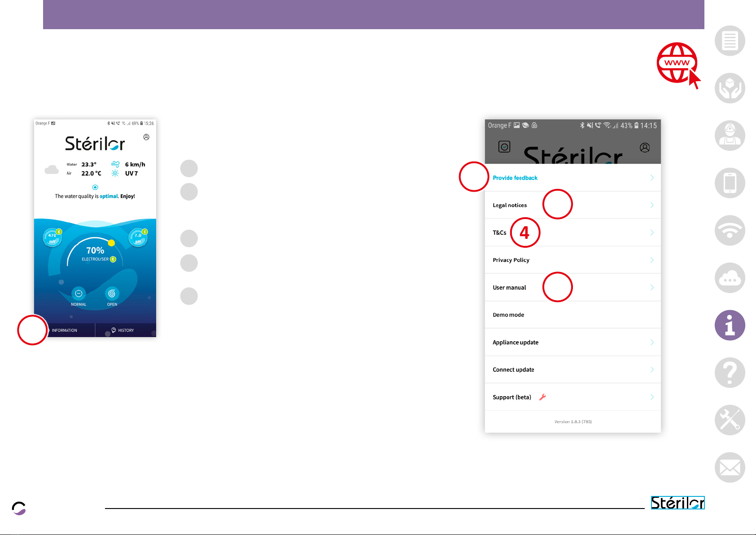Tap the cloud weather icon
This screenshot has width=756, height=535.
(x=52, y=170)
